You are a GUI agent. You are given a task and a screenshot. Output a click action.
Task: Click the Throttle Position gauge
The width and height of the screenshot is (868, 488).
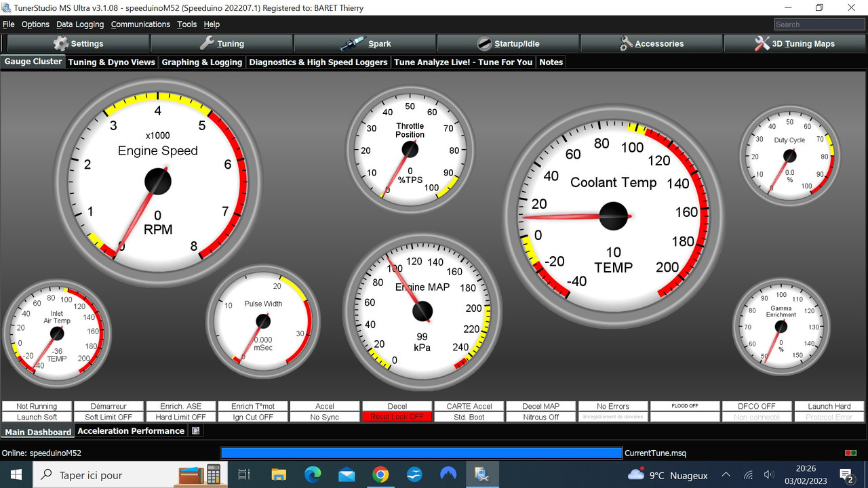pos(410,150)
